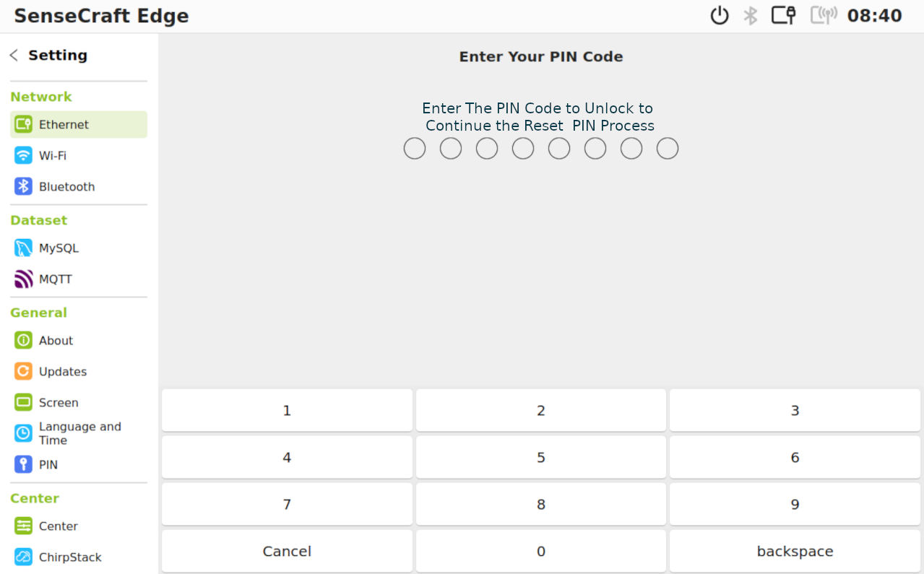Tap the backspace key on keypad

[x=795, y=551]
